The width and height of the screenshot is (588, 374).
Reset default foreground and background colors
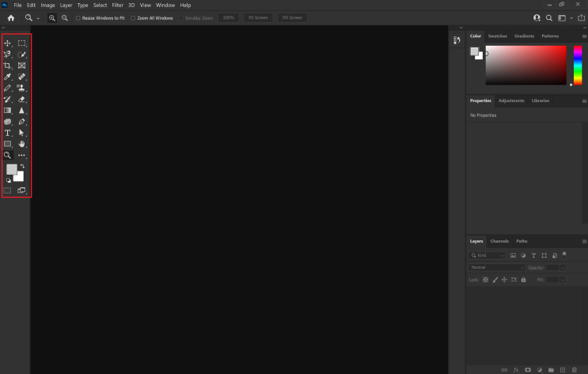(9, 180)
